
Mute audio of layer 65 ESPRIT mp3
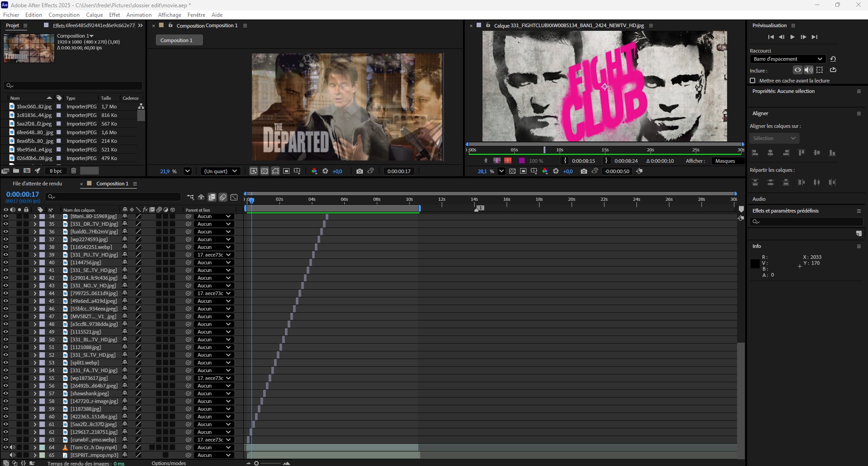[13, 456]
